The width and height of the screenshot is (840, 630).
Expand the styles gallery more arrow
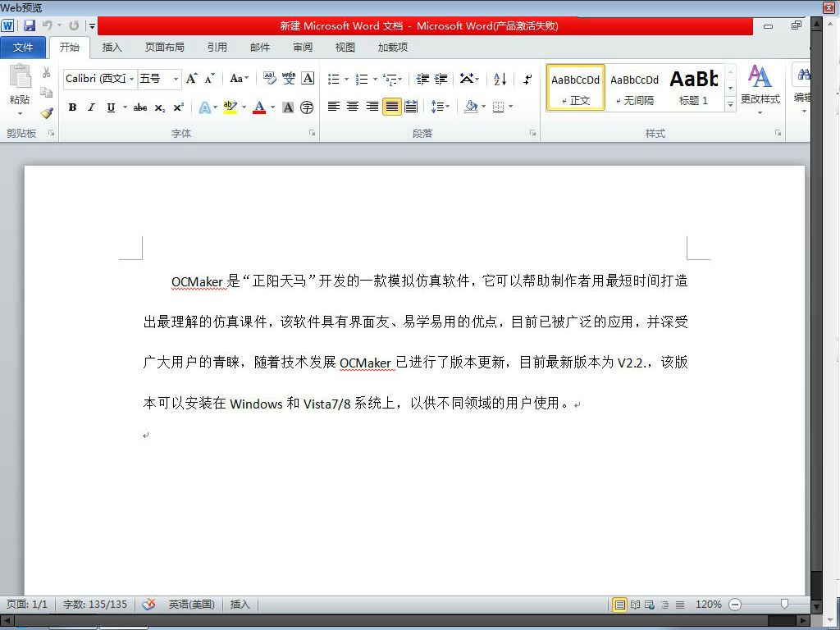tap(730, 105)
